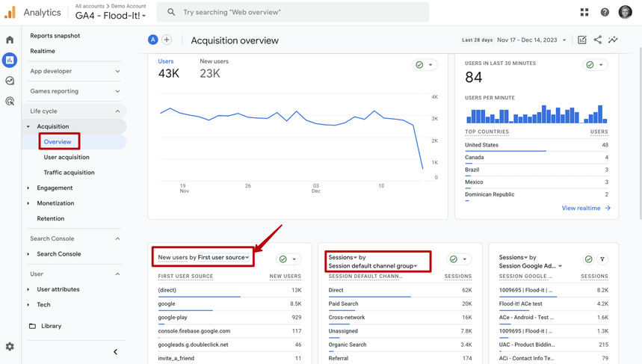Viewport: 642px width, 364px height.
Task: Open the Home icon in left rail
Action: pos(10,40)
